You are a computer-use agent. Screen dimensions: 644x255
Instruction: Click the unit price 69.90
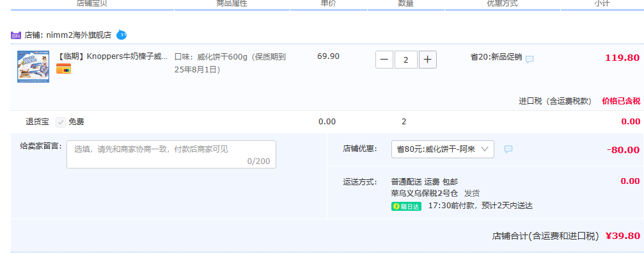328,56
